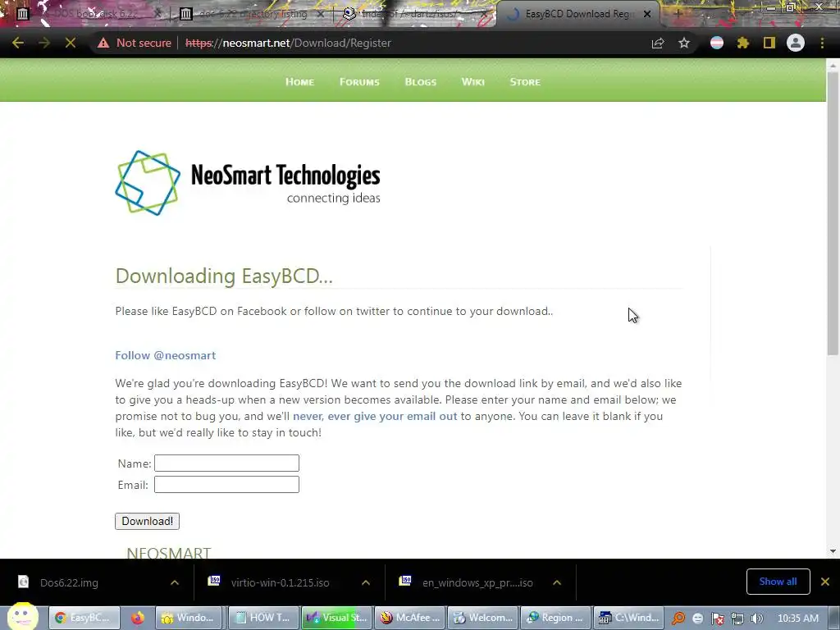
Task: Bookmark this page with the star
Action: pyautogui.click(x=684, y=43)
